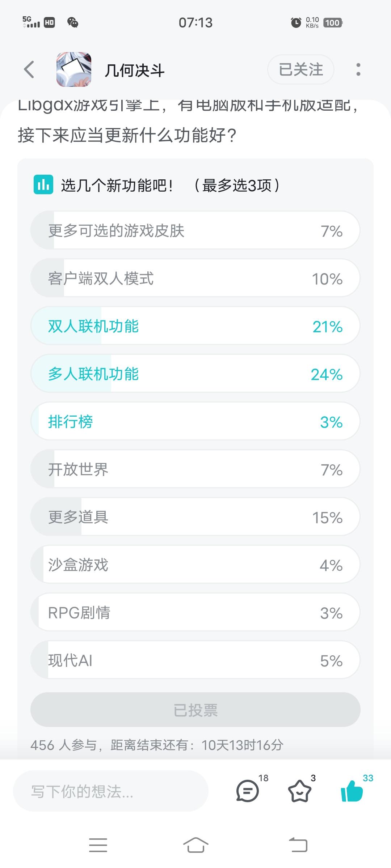This screenshot has width=391, height=868.
Task: Tap the Android home navigation icon
Action: [195, 845]
